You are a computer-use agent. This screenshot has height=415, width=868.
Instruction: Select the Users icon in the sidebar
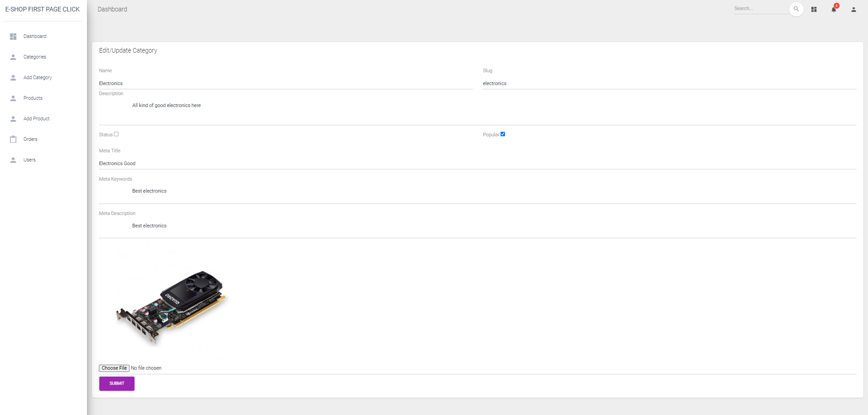tap(13, 160)
